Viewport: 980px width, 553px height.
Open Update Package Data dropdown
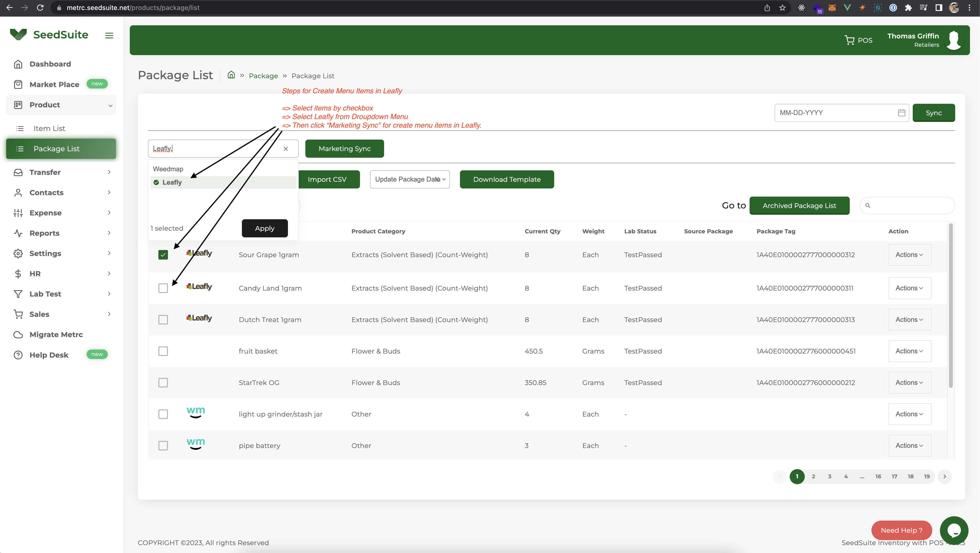410,179
